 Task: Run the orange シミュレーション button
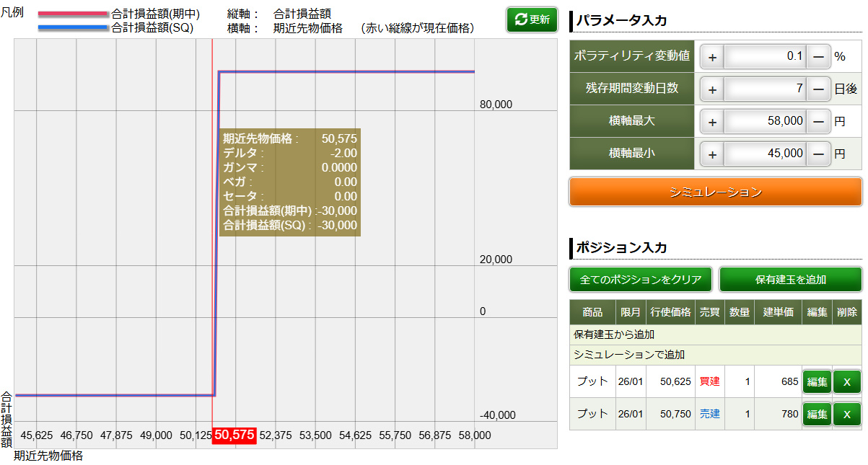tap(715, 192)
